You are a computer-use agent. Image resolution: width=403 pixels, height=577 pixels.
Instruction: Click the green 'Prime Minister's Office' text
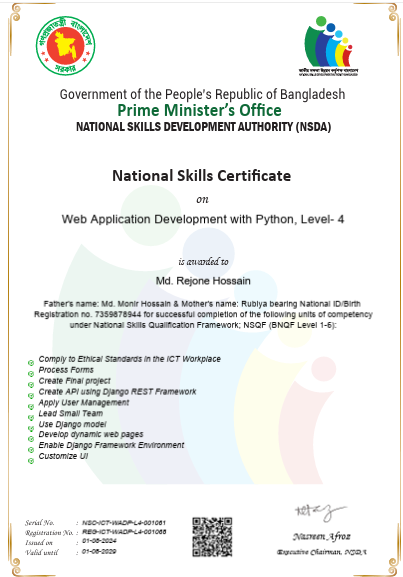point(199,110)
